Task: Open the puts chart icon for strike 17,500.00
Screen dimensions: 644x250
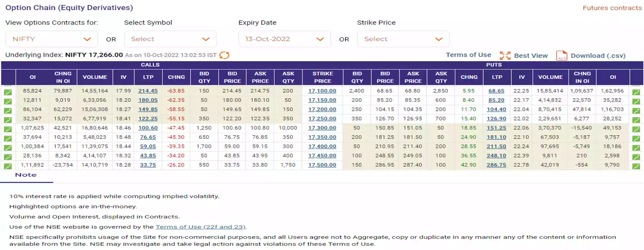Action: point(636,166)
